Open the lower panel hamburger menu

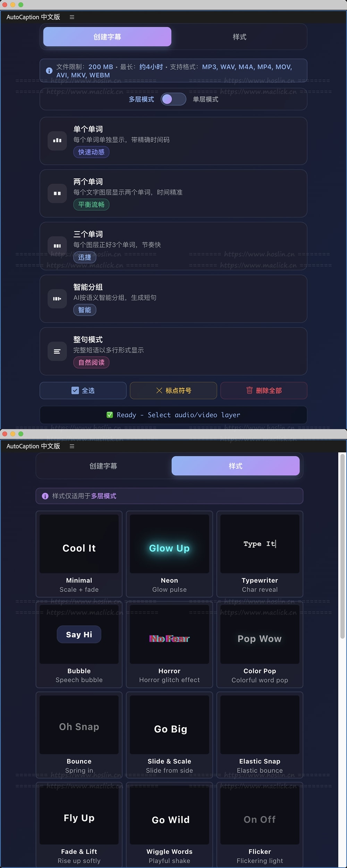coord(72,446)
